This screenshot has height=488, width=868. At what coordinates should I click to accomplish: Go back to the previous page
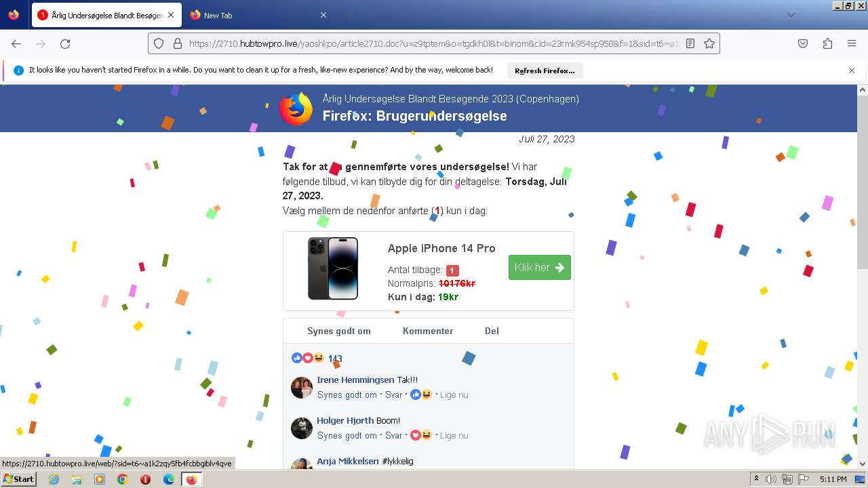coord(16,43)
